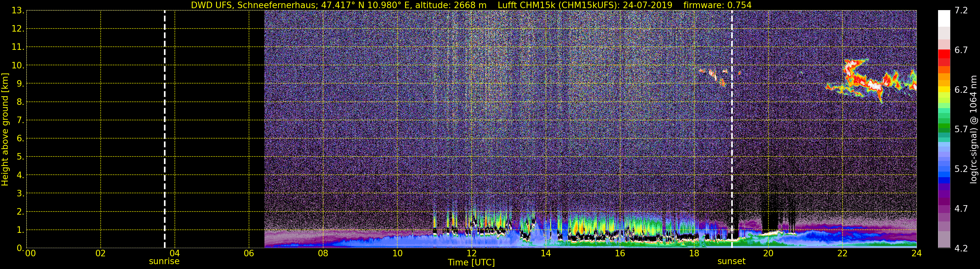This screenshot has width=980, height=269.
Task: Click the 'log(rc-signal) @ 1064 nm' colorbar label
Action: point(973,130)
